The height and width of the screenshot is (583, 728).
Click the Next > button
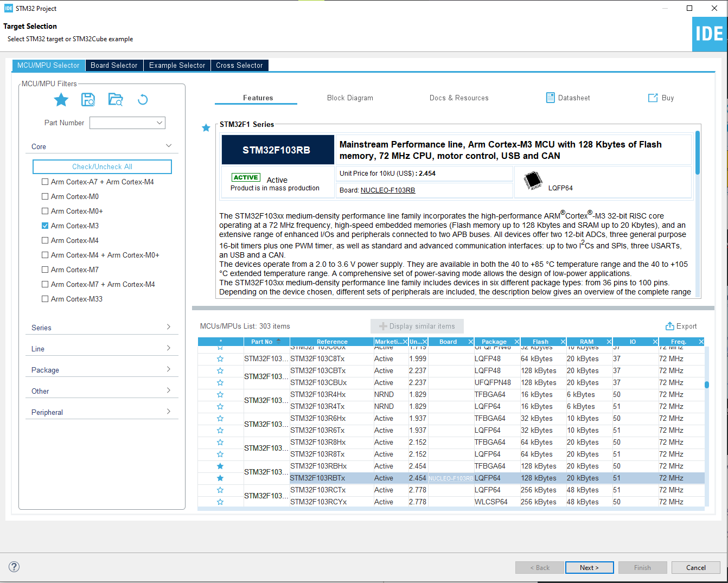tap(589, 567)
